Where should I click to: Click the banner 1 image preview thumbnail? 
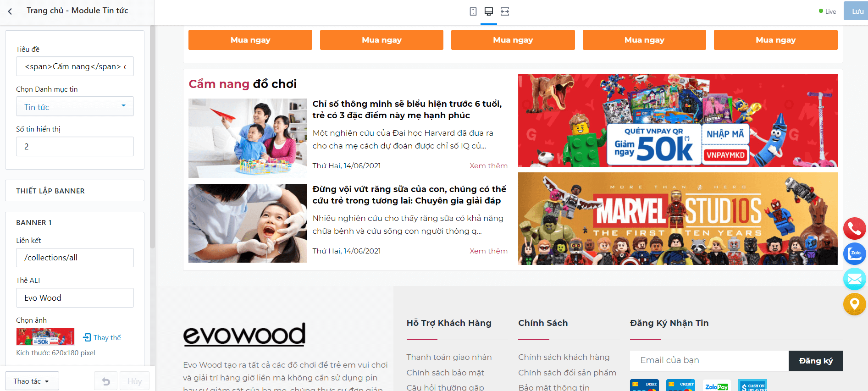coord(45,337)
